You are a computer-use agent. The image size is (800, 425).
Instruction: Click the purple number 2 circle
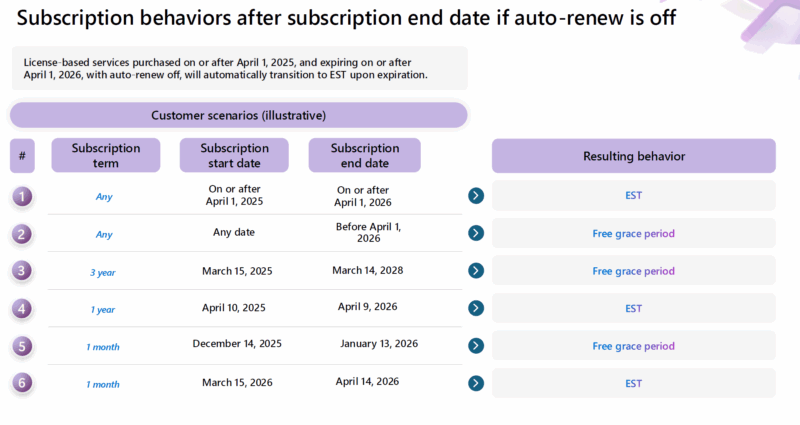click(23, 234)
